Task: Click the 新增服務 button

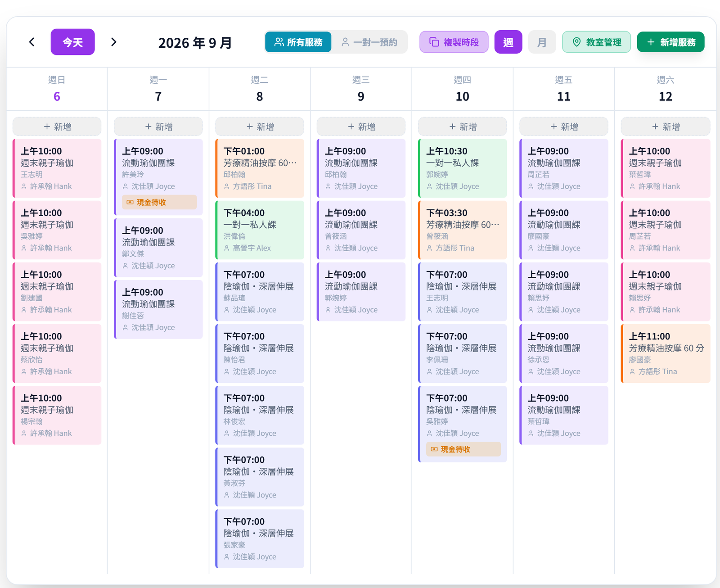Action: [670, 42]
